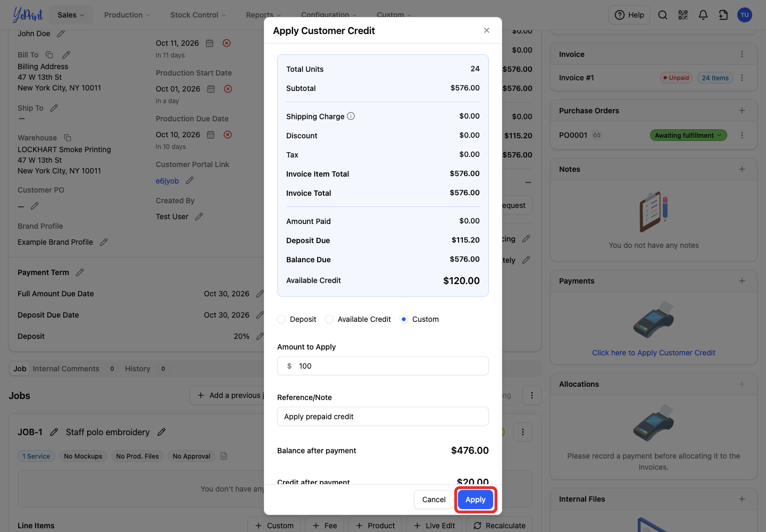Change the Awaiting fulfillment status dropdown
The image size is (766, 532).
point(688,135)
